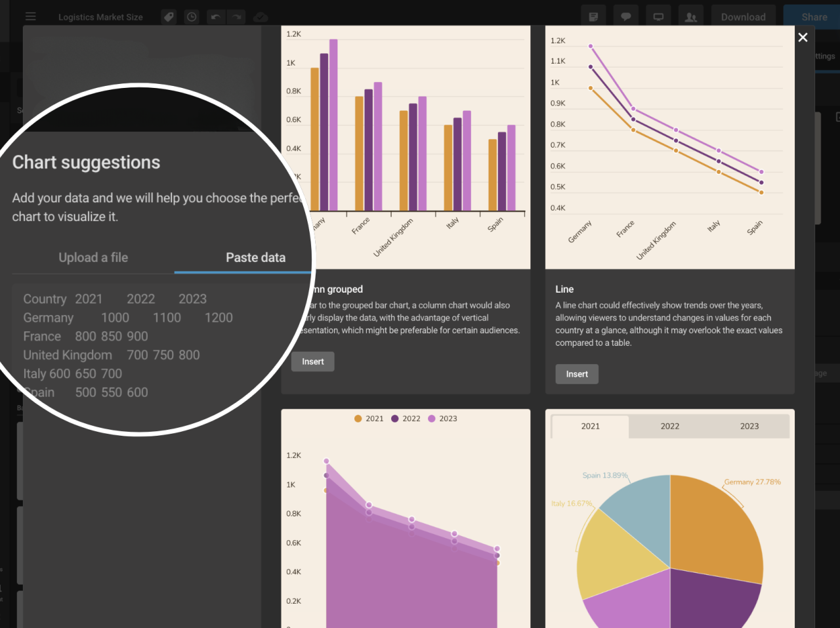Open speaker notes with the notes icon
The width and height of the screenshot is (840, 628).
[x=593, y=16]
